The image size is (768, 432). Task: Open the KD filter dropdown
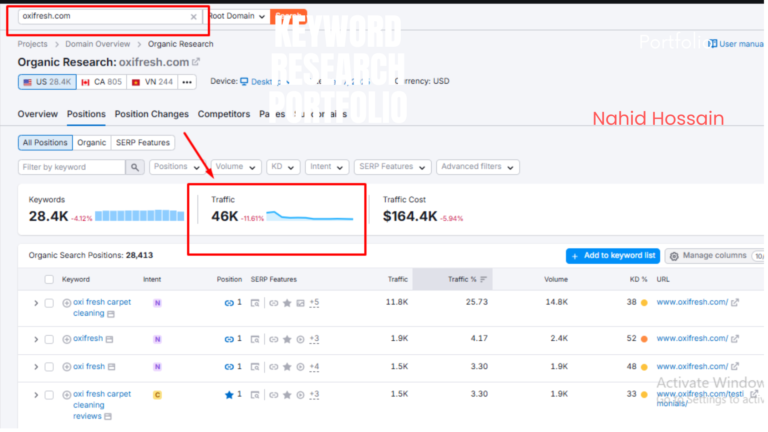[283, 167]
